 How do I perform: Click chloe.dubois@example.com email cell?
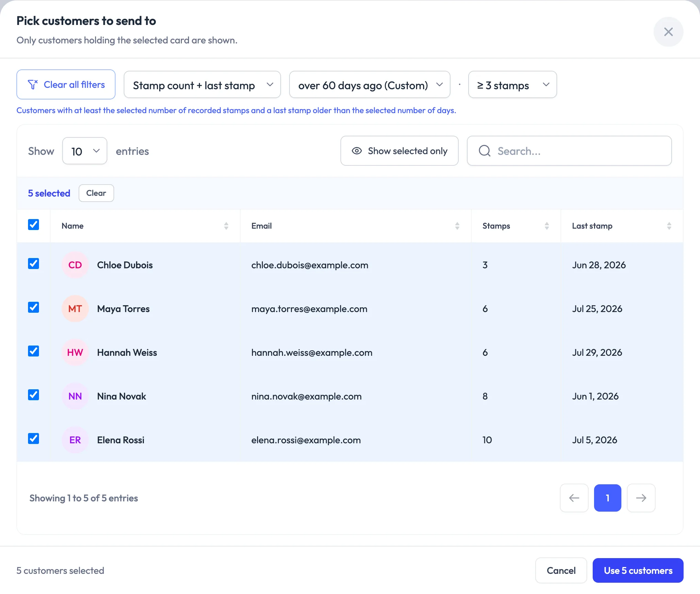(x=310, y=265)
